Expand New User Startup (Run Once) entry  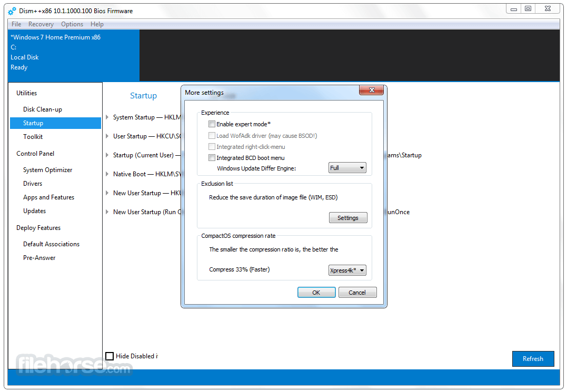coord(107,212)
